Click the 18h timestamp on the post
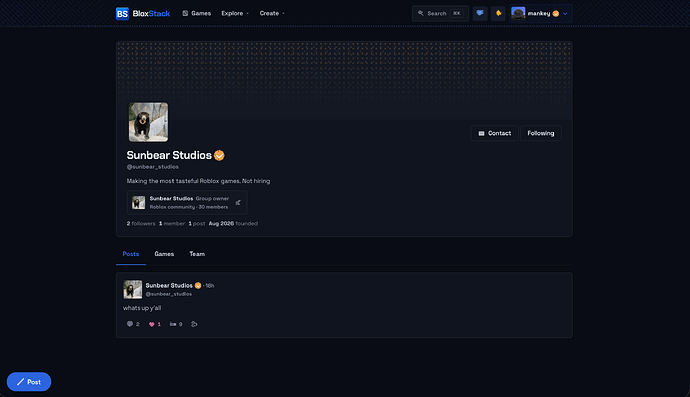This screenshot has height=397, width=690. pyautogui.click(x=210, y=286)
